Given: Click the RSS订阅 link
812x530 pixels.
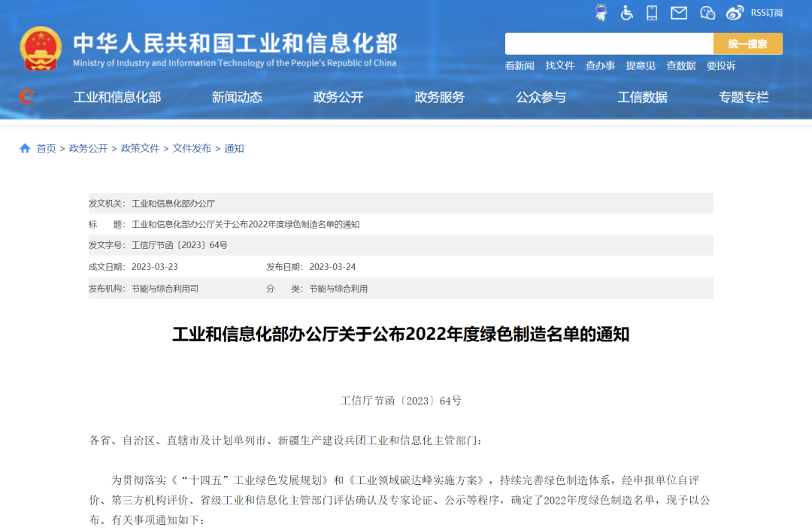Looking at the screenshot, I should pos(766,13).
